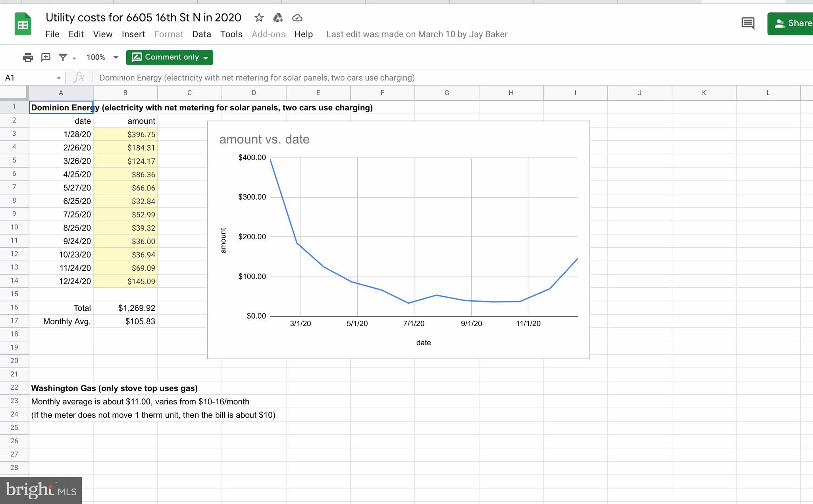Select yellow cell containing $396.75
This screenshot has height=504, width=813.
[x=125, y=135]
